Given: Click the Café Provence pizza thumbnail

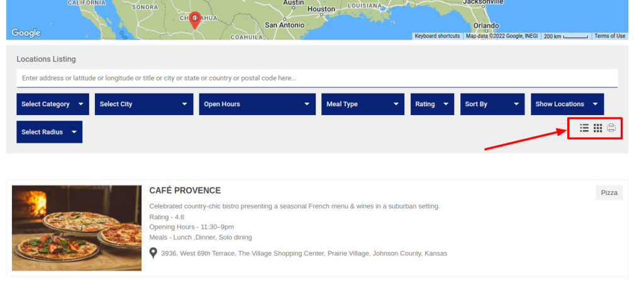Looking at the screenshot, I should (77, 228).
